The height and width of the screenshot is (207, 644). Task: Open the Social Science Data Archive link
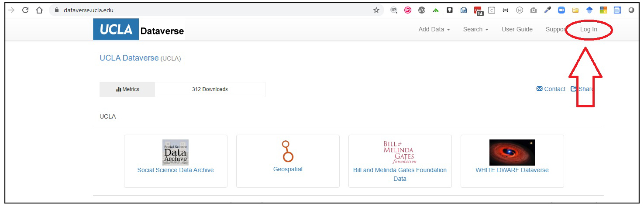pos(176,170)
